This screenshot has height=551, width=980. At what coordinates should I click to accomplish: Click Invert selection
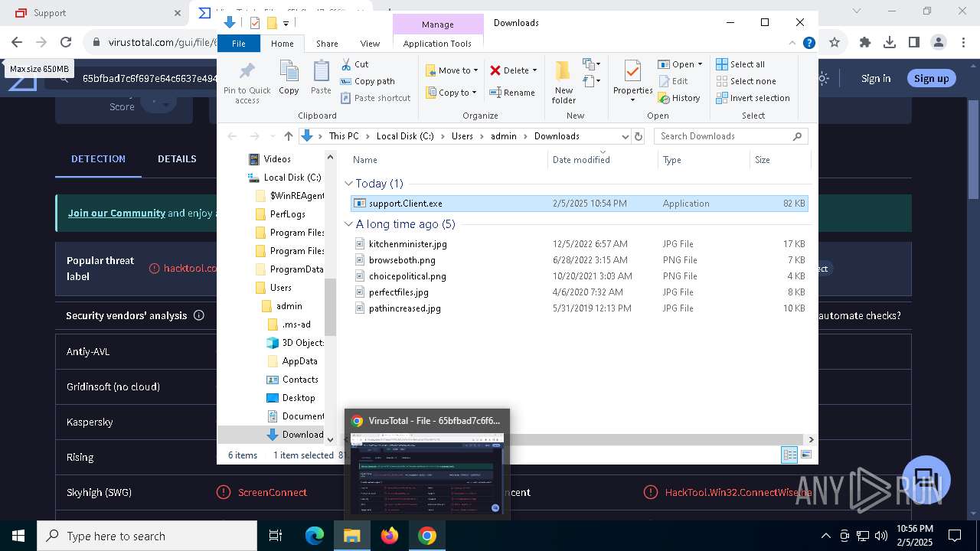pyautogui.click(x=753, y=98)
